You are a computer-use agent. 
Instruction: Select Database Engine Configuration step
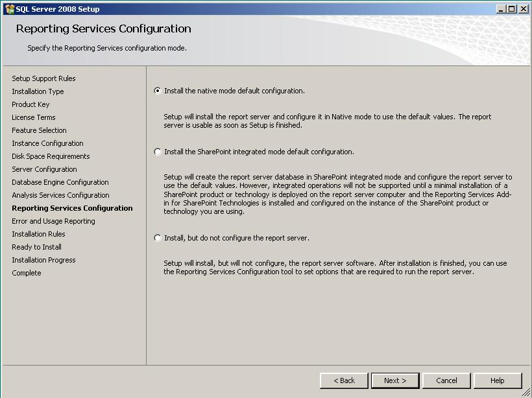60,182
